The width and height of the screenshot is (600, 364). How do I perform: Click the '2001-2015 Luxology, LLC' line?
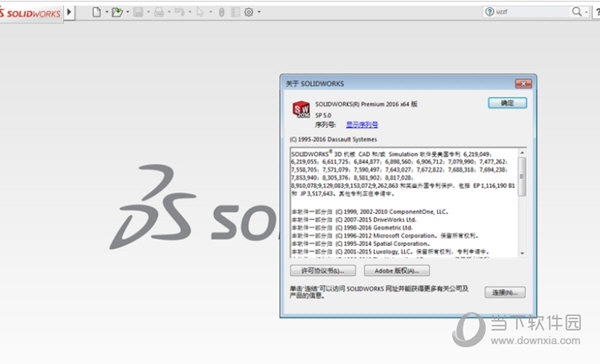(x=391, y=252)
